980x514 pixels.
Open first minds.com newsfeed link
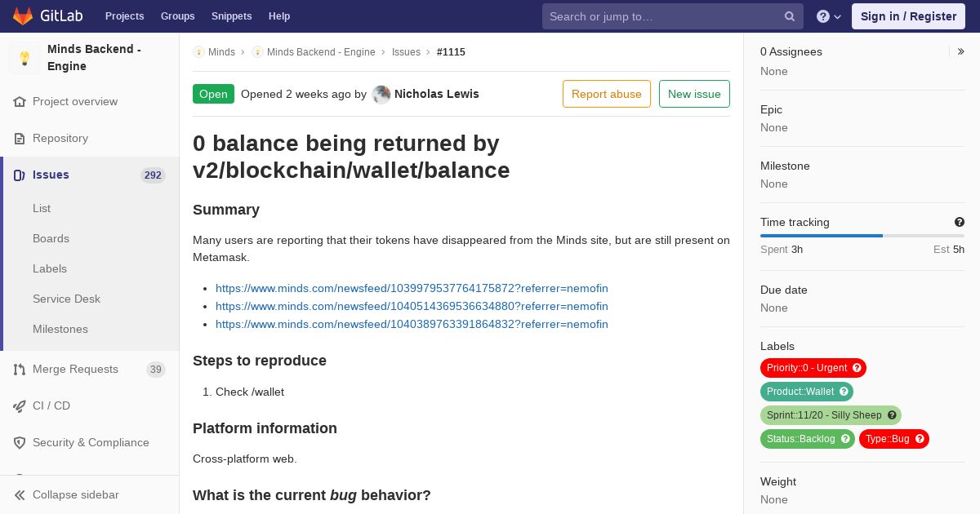[x=412, y=288]
